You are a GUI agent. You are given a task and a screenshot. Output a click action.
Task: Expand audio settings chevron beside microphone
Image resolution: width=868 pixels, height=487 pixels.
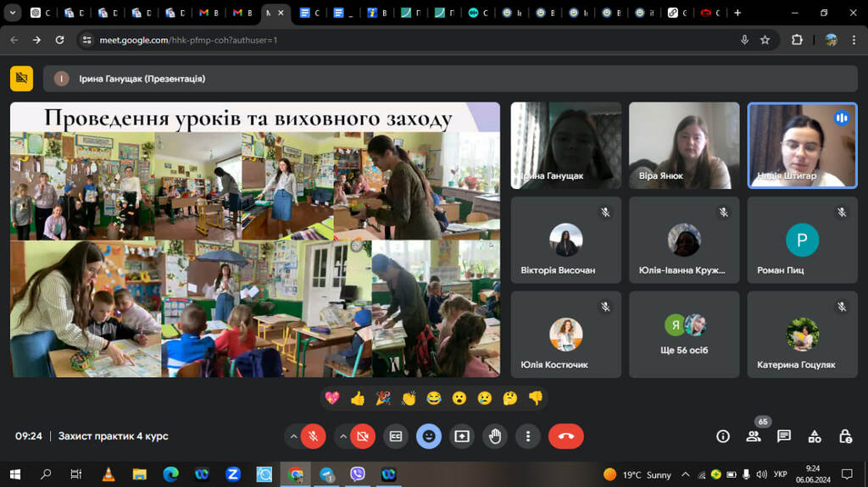[293, 436]
